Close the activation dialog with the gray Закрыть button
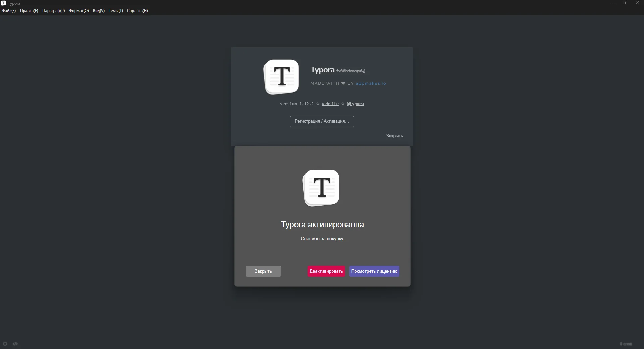Image resolution: width=644 pixels, height=349 pixels. [x=263, y=271]
